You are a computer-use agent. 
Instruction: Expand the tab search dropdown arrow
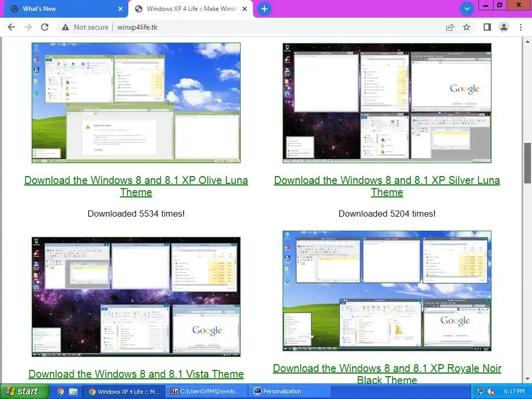467,9
